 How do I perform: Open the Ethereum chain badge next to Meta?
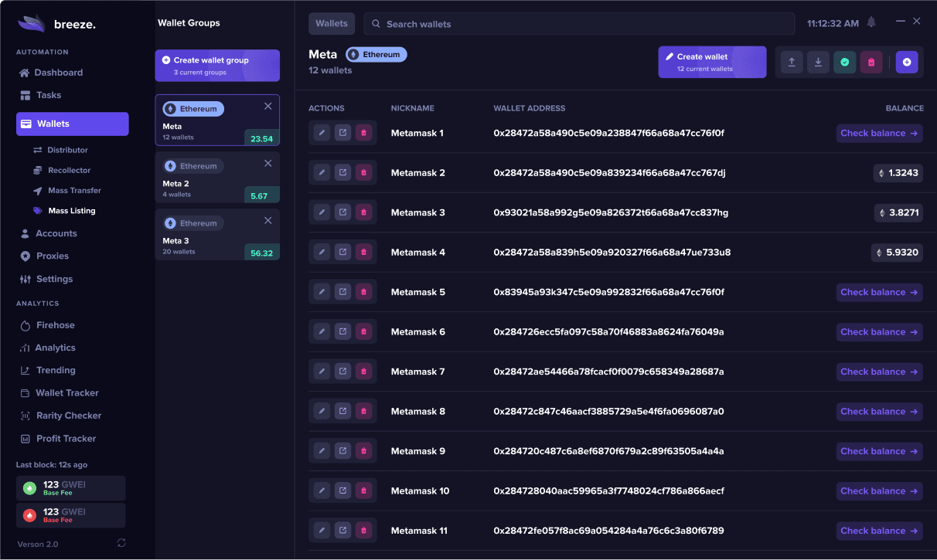click(x=376, y=54)
